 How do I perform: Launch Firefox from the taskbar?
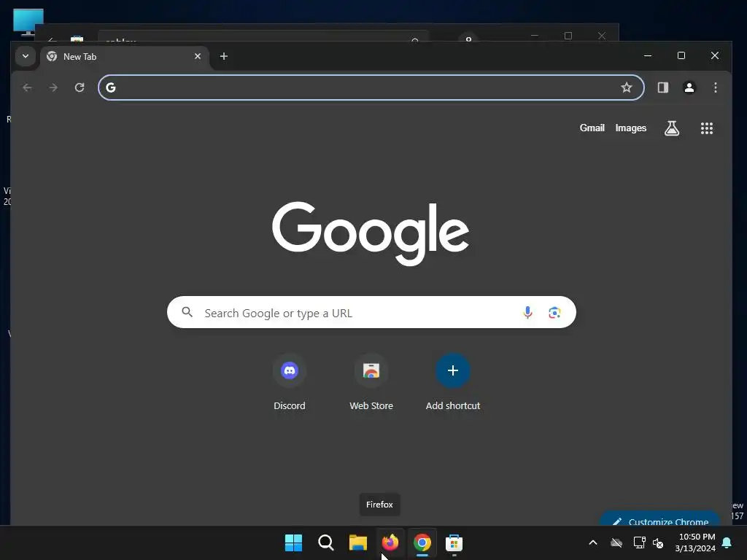tap(390, 542)
